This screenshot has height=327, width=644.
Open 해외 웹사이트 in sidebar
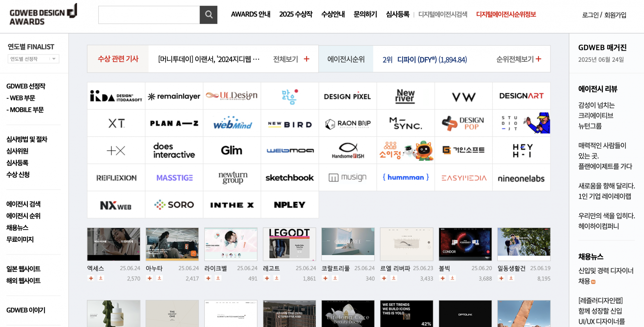(23, 281)
